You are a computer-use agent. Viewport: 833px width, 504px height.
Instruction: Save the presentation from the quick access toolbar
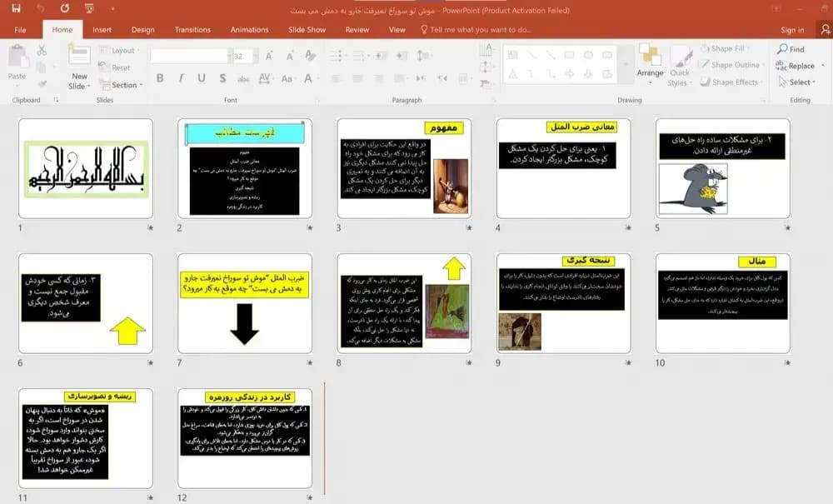coord(16,8)
